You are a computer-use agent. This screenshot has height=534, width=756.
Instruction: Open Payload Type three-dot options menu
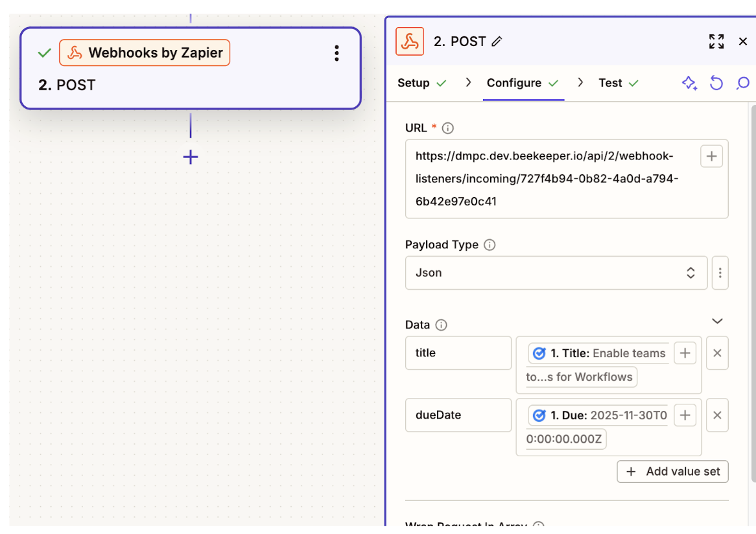click(720, 273)
